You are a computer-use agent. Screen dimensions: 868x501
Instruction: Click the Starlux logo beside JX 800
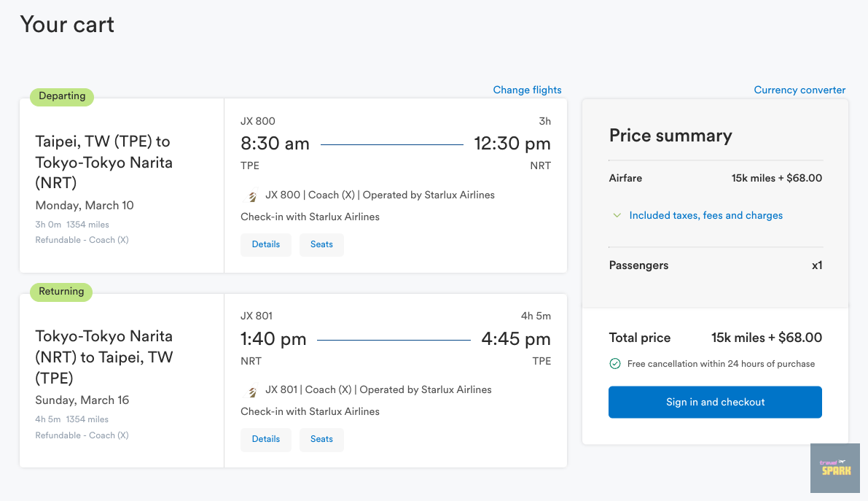pos(252,196)
